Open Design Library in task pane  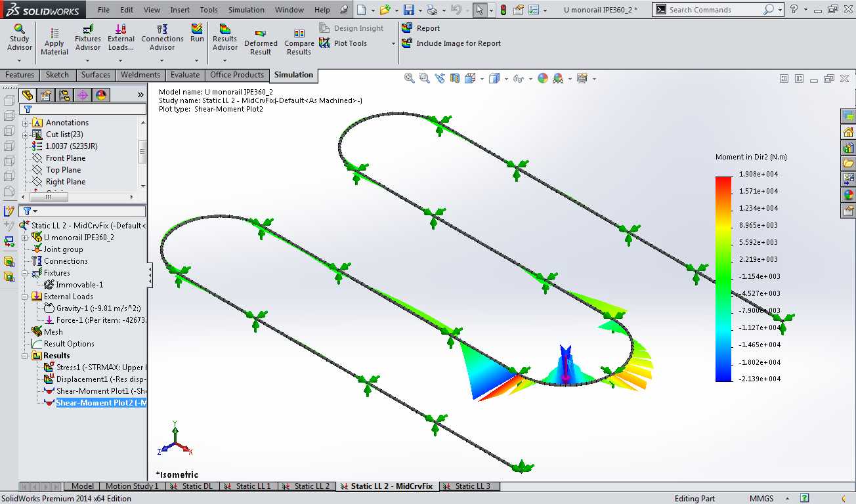click(848, 148)
